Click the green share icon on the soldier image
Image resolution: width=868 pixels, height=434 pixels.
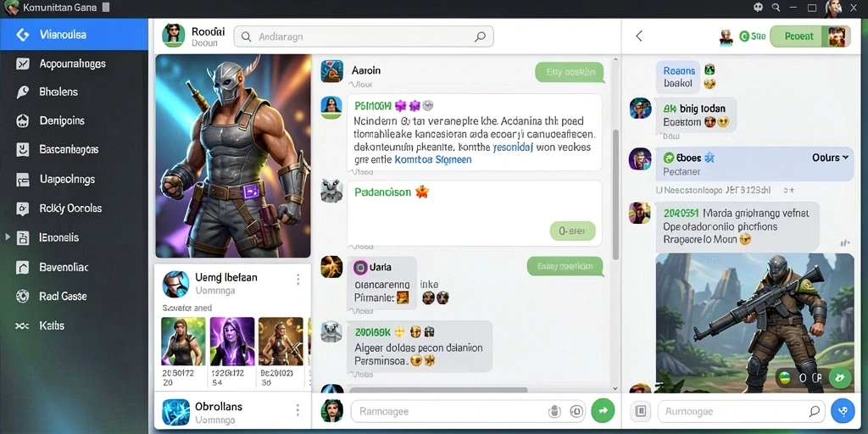[x=840, y=377]
